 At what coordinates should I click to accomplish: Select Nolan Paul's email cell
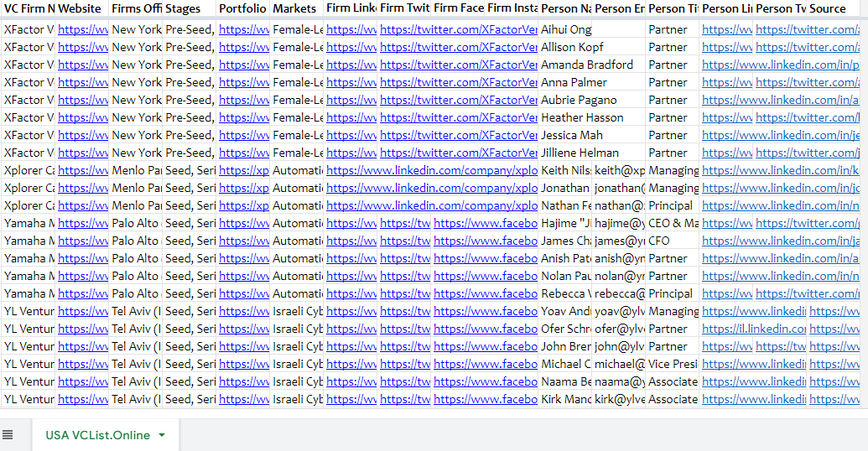(x=620, y=276)
